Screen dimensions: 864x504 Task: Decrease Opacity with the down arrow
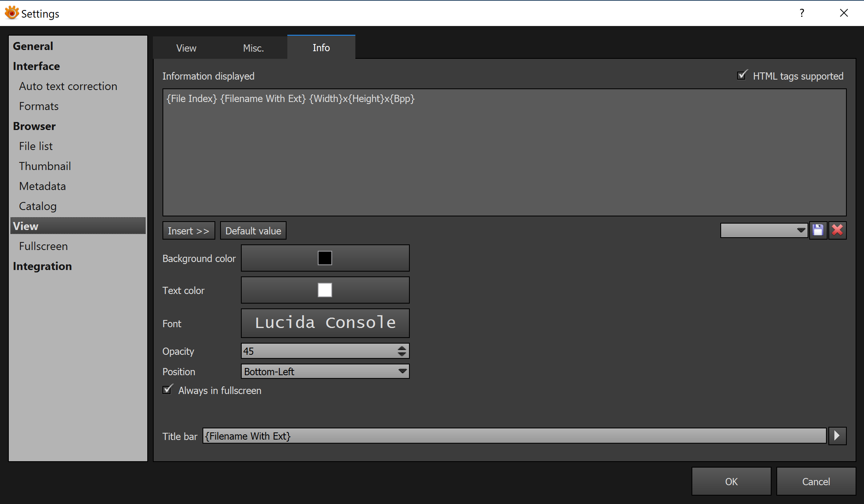pyautogui.click(x=402, y=354)
